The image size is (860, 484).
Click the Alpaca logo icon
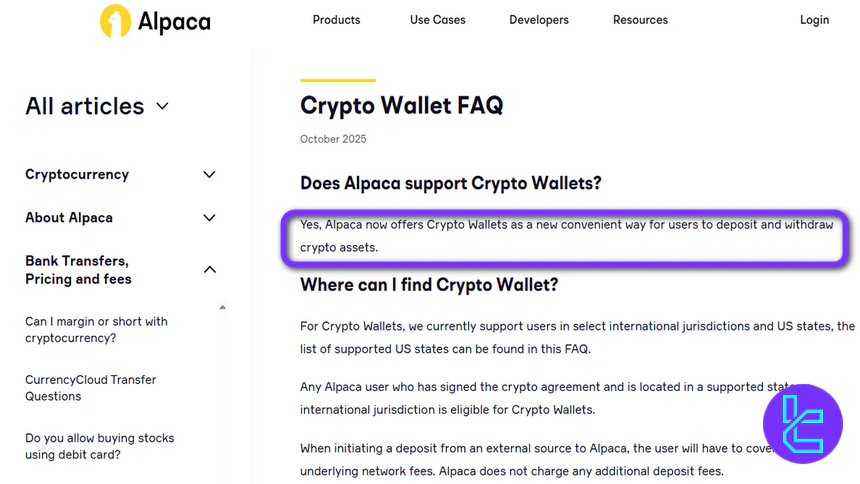click(116, 20)
